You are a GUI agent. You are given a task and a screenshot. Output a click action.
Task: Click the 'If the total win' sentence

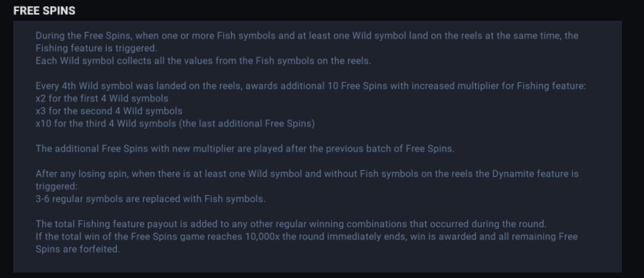[x=307, y=237]
